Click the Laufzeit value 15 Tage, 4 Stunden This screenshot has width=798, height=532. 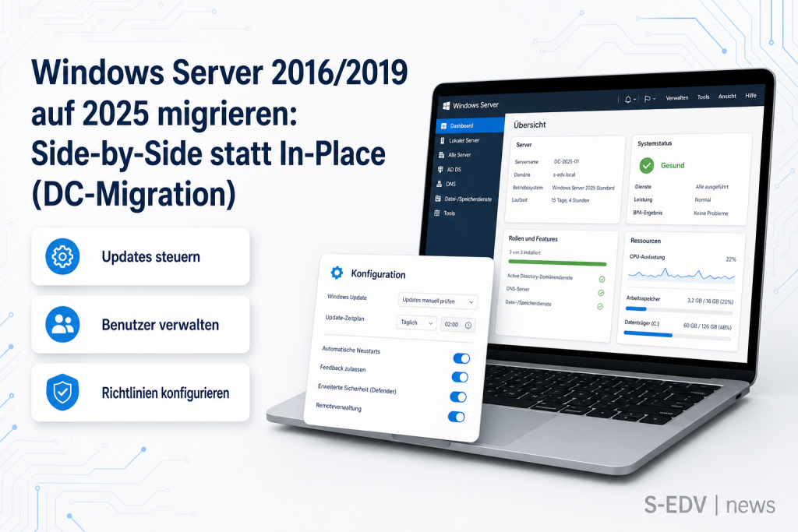570,200
